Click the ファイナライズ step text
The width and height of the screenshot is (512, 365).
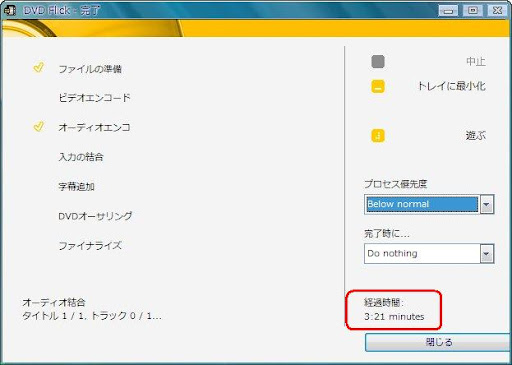tap(90, 246)
